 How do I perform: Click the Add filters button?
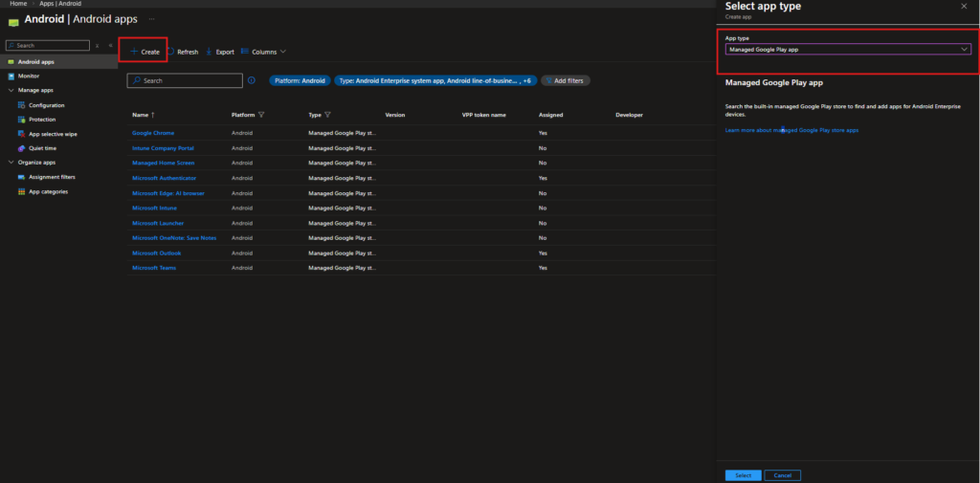point(565,80)
